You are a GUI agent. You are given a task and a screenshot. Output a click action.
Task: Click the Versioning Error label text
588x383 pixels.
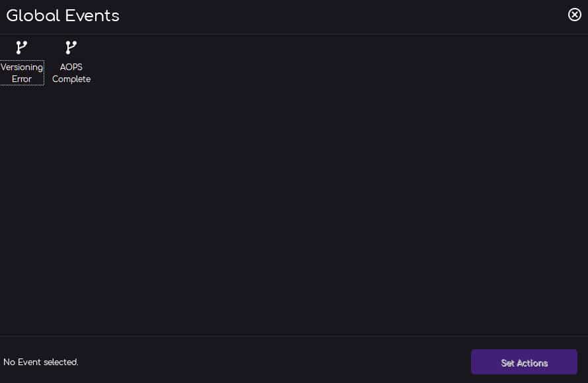22,73
